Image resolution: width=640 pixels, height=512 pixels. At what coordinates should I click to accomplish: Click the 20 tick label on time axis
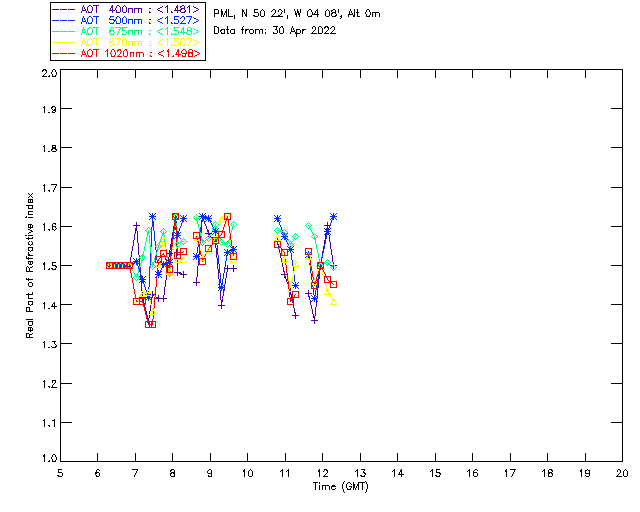[x=622, y=472]
